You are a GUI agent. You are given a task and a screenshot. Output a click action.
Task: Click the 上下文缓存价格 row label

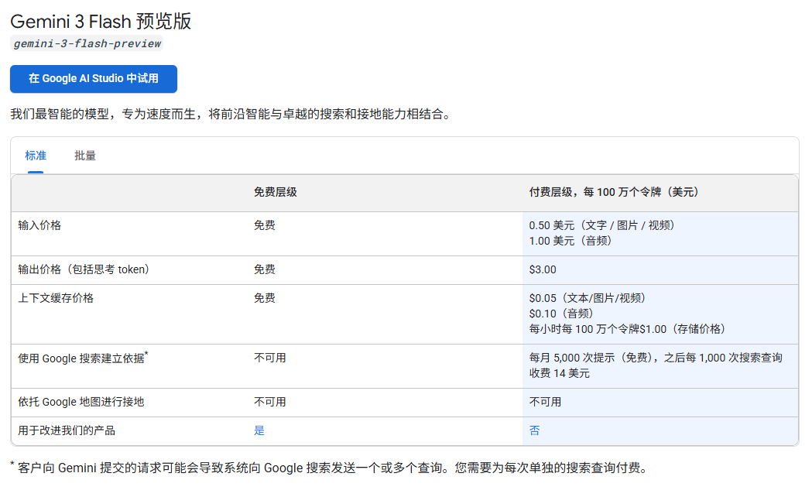coord(56,298)
